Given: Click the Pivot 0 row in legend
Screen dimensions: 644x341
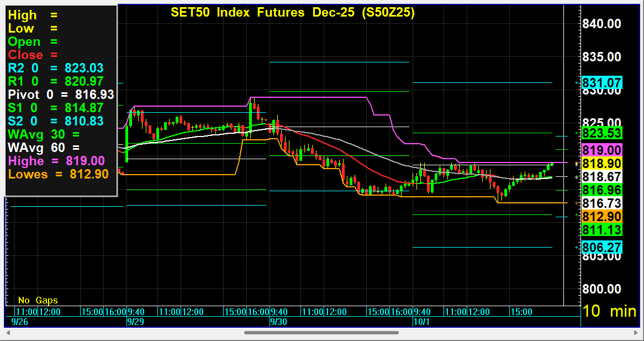Looking at the screenshot, I should pos(61,95).
